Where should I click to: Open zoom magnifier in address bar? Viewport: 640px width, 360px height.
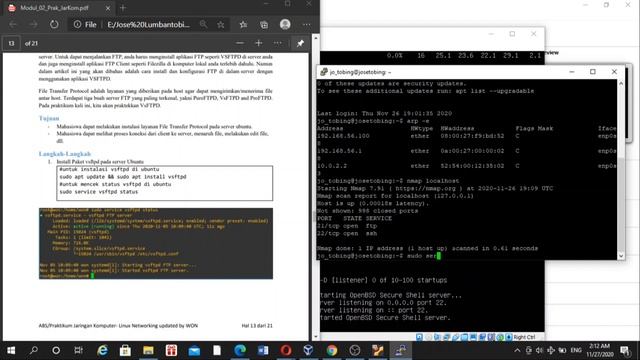[203, 24]
